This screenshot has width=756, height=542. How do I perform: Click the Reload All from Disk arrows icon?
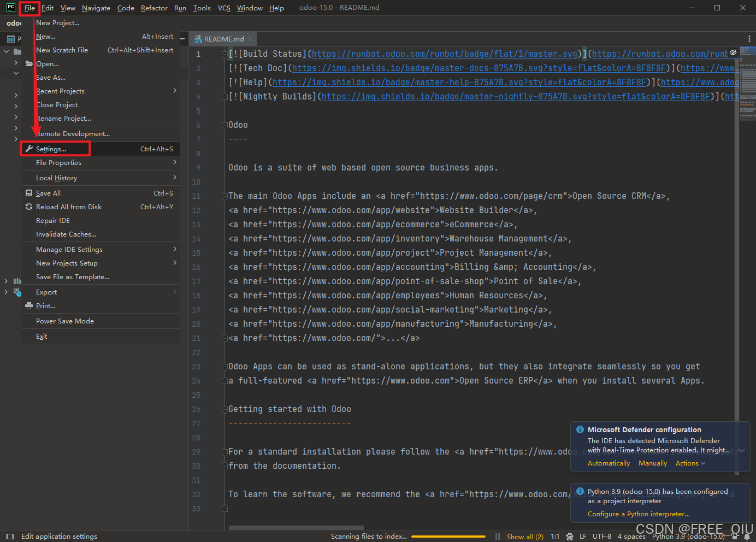(29, 207)
